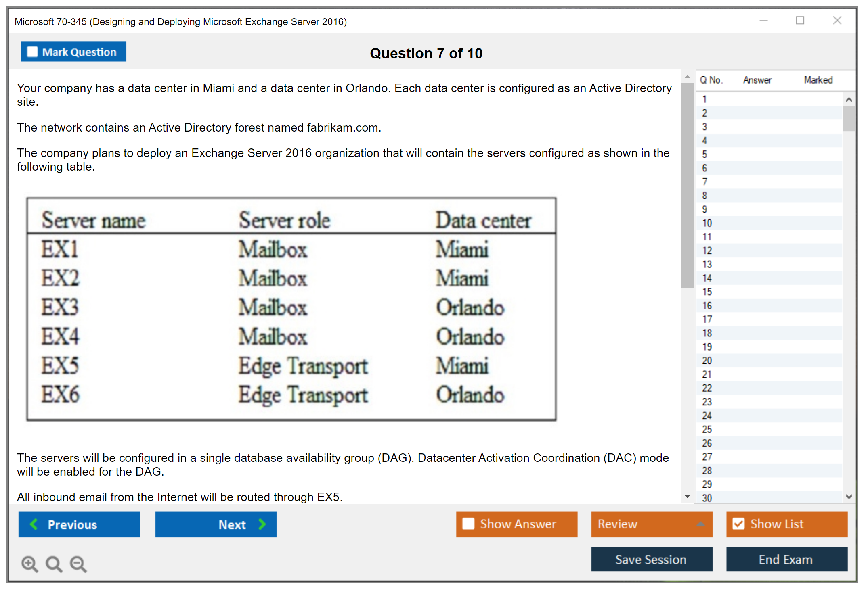Close the exam window
Image resolution: width=868 pixels, height=593 pixels.
(837, 21)
